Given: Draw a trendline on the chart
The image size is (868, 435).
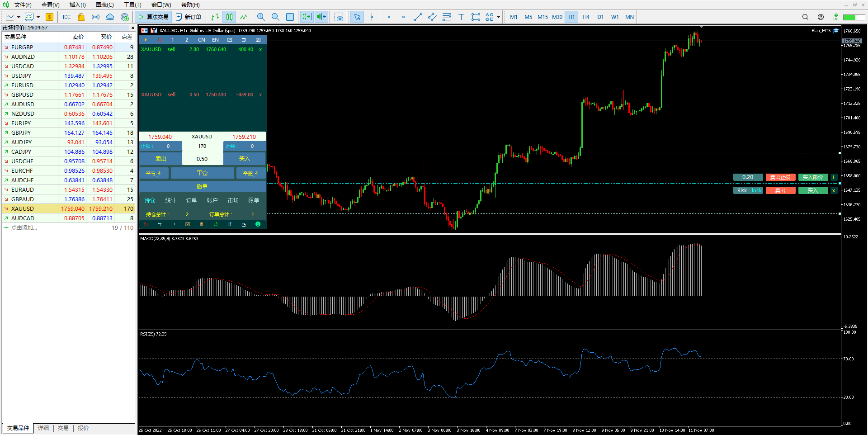Looking at the screenshot, I should [418, 17].
